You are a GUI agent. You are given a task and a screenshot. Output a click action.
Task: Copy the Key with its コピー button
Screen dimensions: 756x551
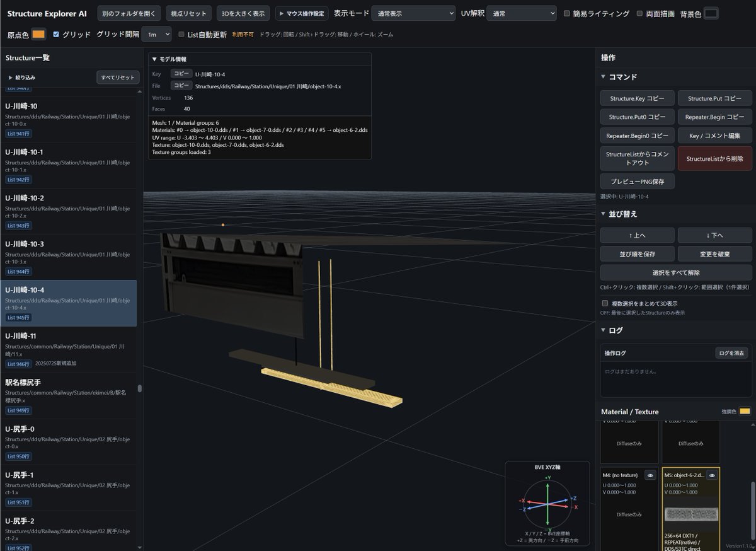click(181, 74)
